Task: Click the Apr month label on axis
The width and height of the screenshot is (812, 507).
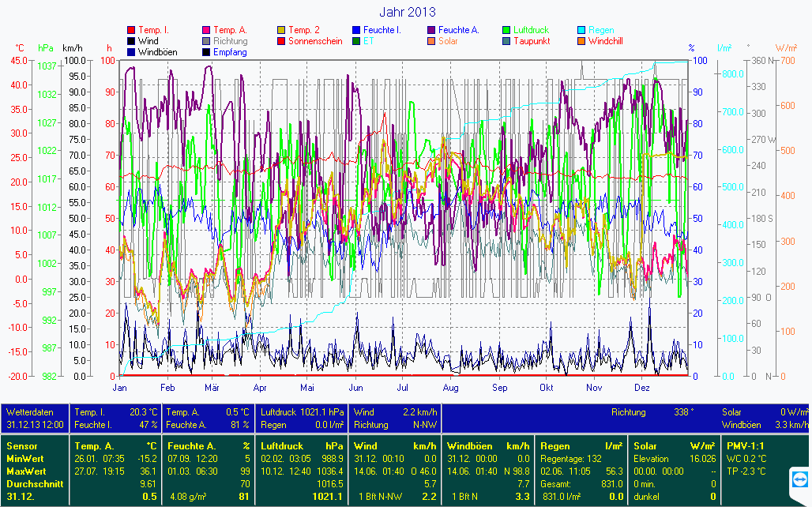Action: coord(259,388)
